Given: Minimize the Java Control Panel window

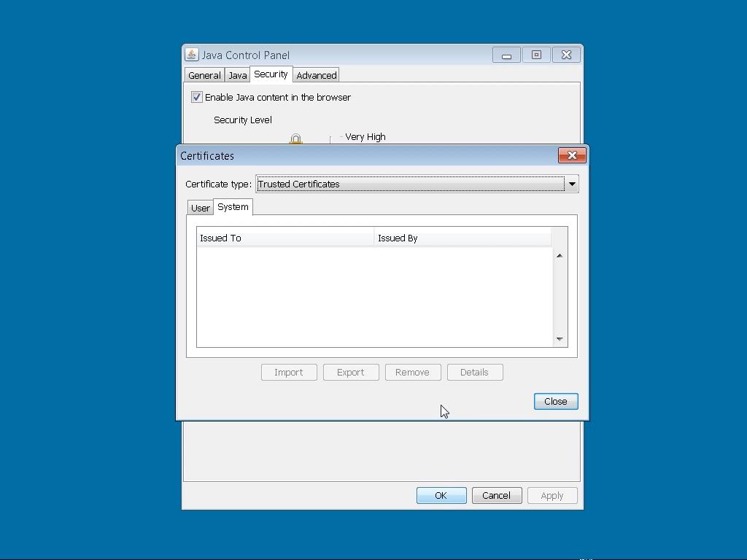Looking at the screenshot, I should [506, 55].
